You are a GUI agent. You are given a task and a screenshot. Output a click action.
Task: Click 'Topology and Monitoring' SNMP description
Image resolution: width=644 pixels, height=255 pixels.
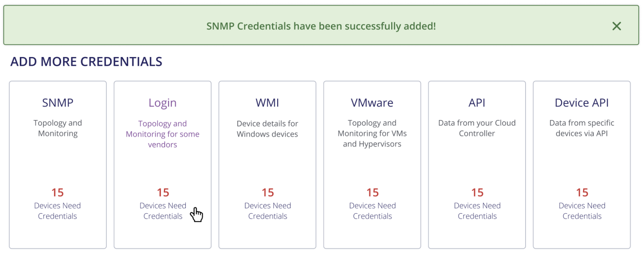point(58,128)
